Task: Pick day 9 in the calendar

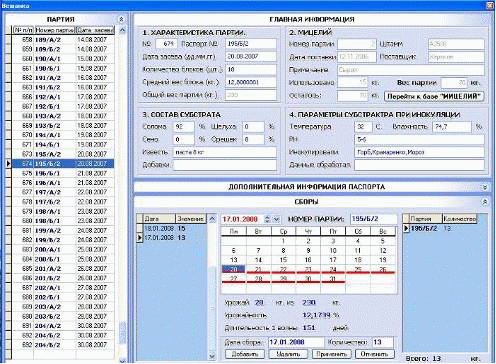Action: pos(308,250)
